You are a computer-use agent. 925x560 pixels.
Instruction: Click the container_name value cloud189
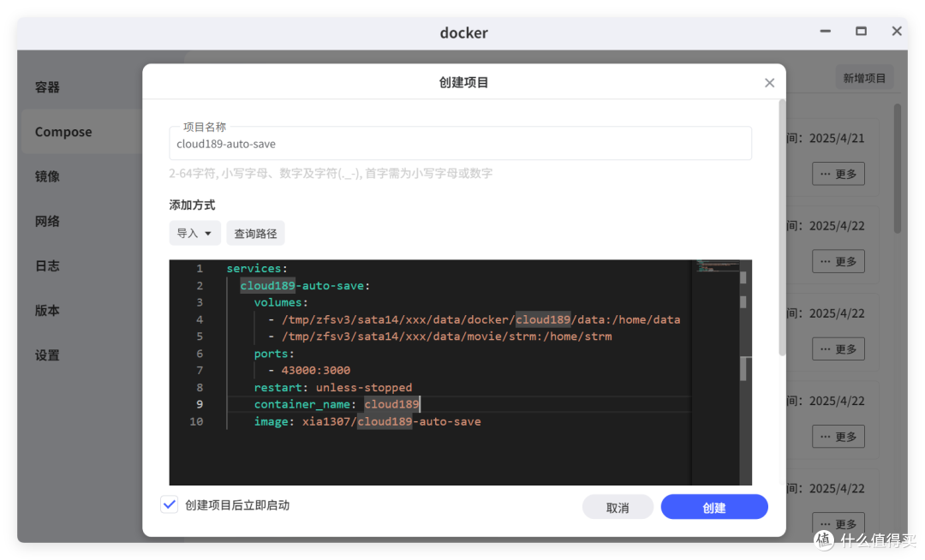point(391,404)
